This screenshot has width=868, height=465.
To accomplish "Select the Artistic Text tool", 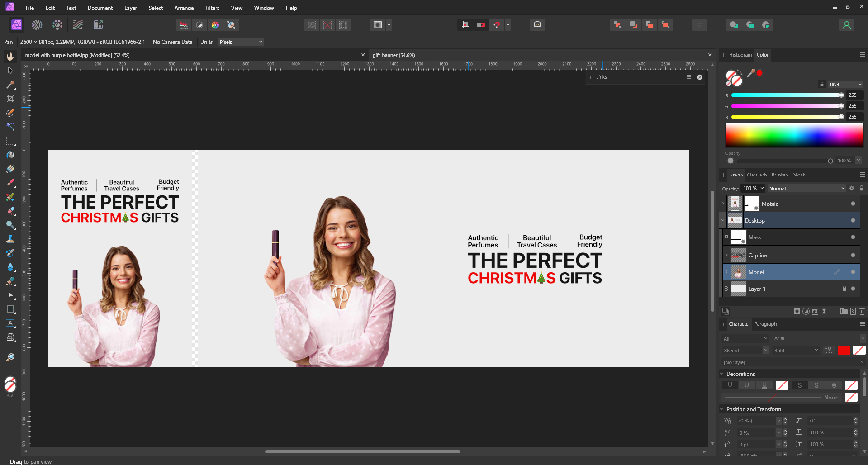I will click(x=10, y=323).
